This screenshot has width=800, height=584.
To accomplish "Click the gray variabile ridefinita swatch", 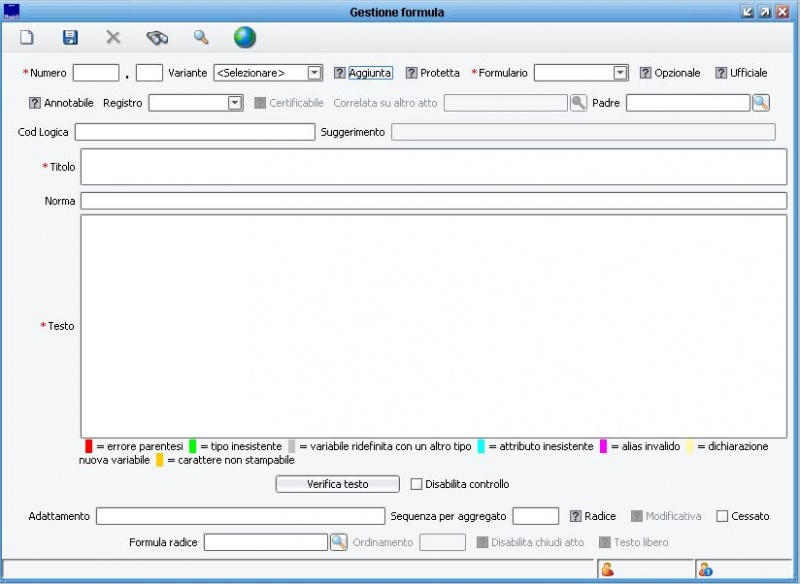I will [291, 446].
